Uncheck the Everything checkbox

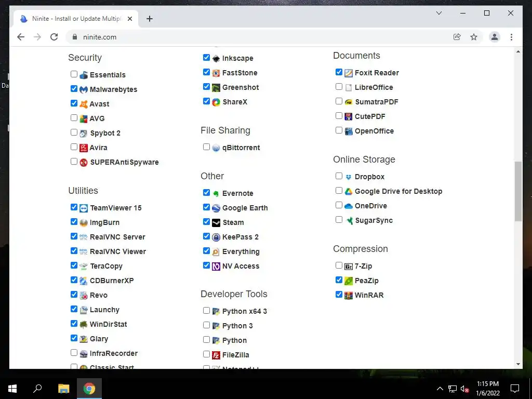206,251
